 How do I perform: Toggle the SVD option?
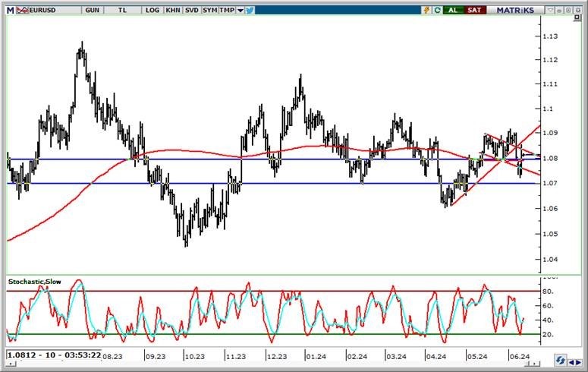192,10
